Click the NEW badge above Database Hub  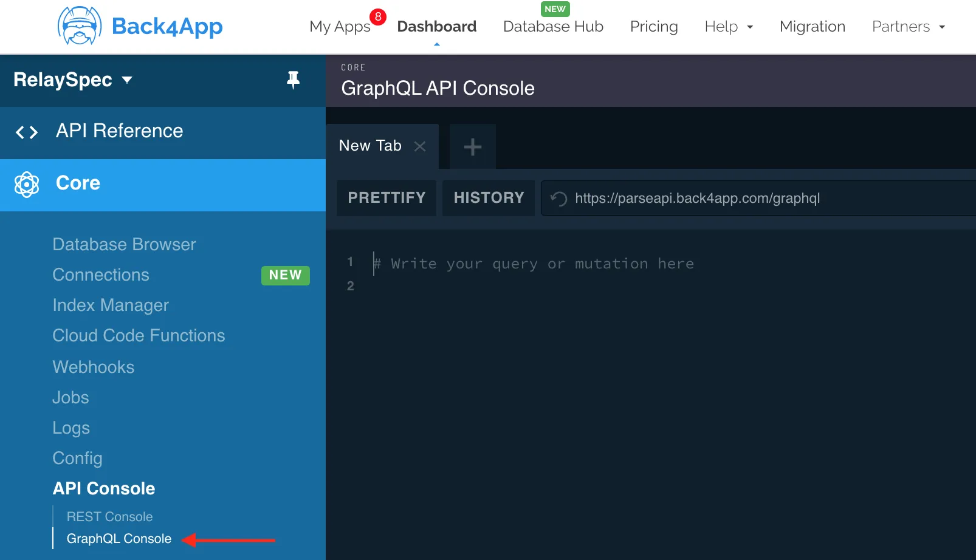point(555,9)
